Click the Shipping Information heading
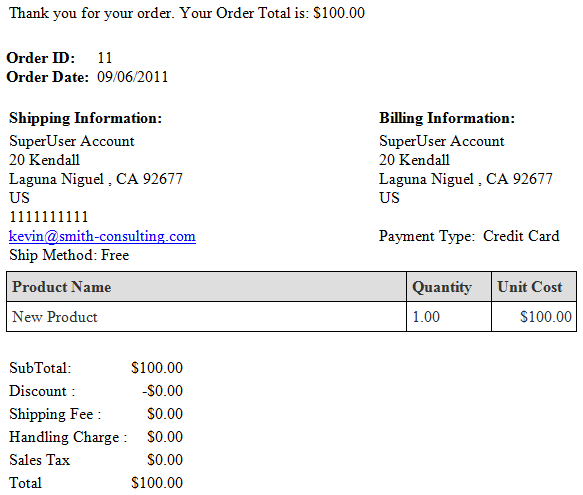 coord(86,118)
